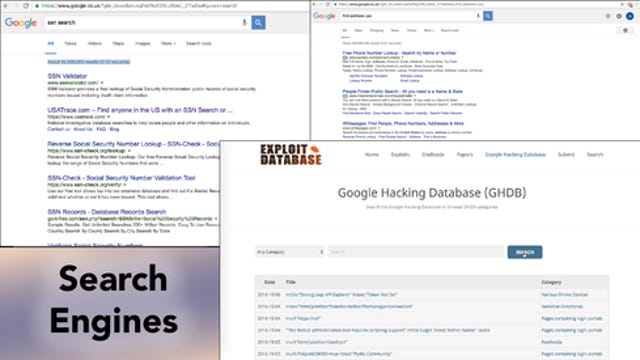
Task: Click the Title column header in GHDB table
Action: [291, 282]
